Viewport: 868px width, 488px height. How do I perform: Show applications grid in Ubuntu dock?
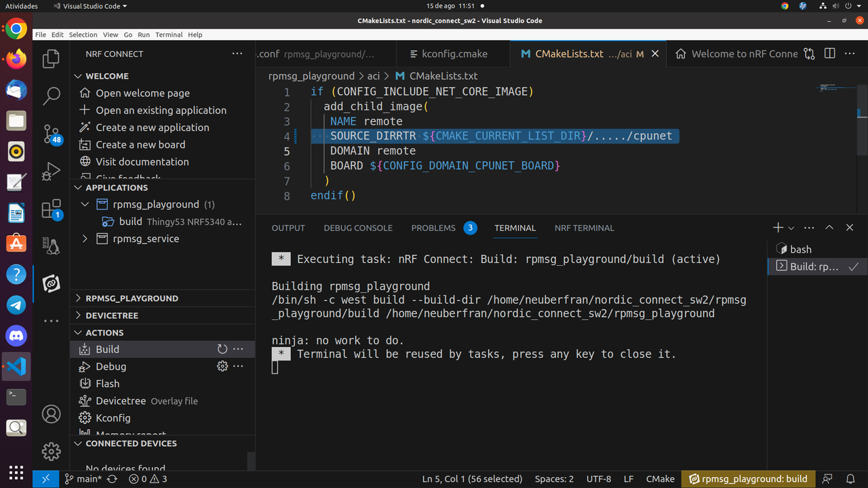(x=16, y=472)
